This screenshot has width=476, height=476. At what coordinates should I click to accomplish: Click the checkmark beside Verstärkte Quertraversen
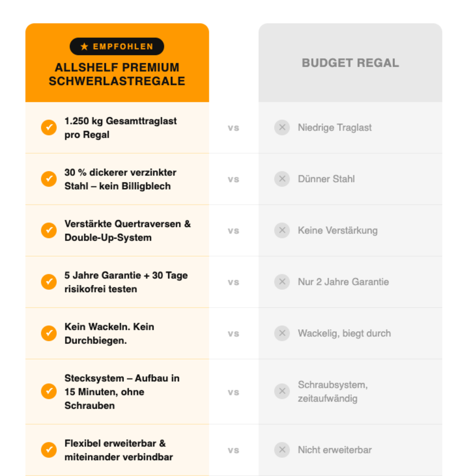tap(49, 230)
